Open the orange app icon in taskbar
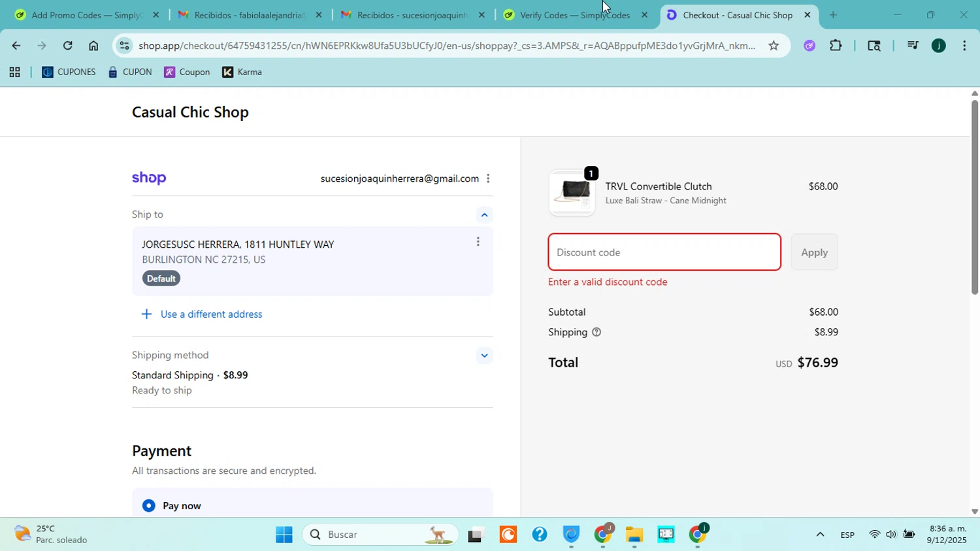The height and width of the screenshot is (551, 980). click(508, 535)
